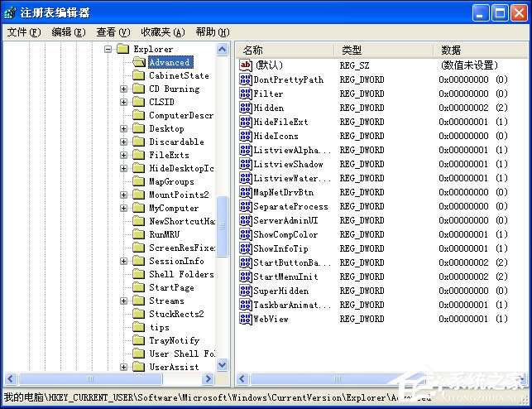Image resolution: width=532 pixels, height=409 pixels.
Task: Open the 查看(V) menu
Action: 113,32
